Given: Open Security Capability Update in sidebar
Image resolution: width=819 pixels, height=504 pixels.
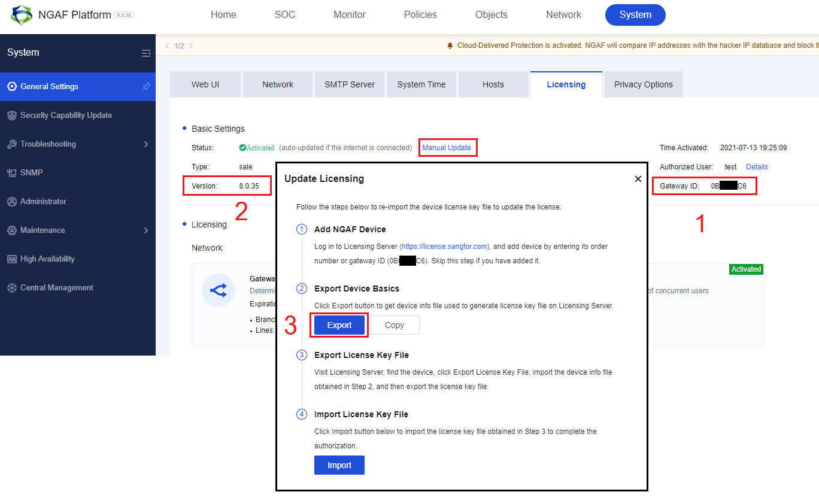Looking at the screenshot, I should [x=78, y=116].
